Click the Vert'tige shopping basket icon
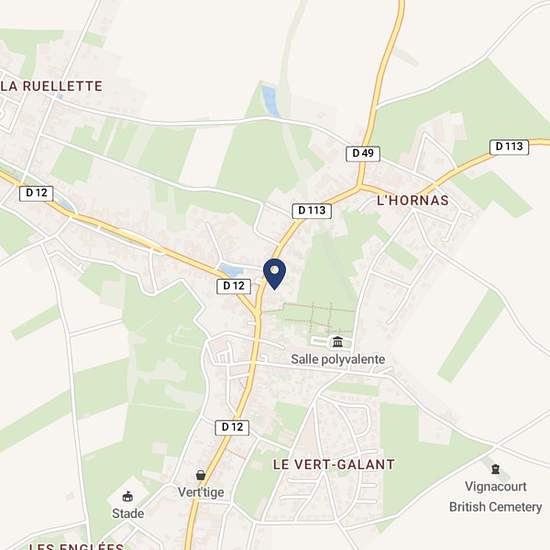The width and height of the screenshot is (550, 550). coord(201,475)
